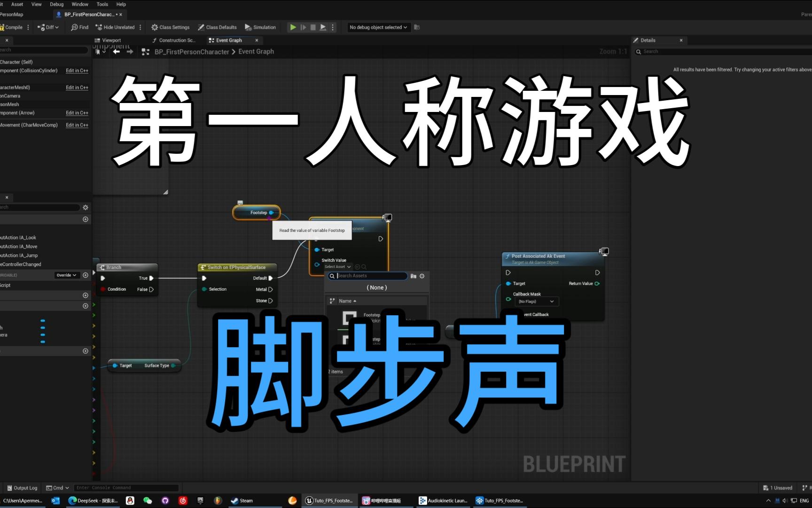Open the Select Asset dropdown on Switch Value
The image size is (812, 508).
[x=337, y=267]
